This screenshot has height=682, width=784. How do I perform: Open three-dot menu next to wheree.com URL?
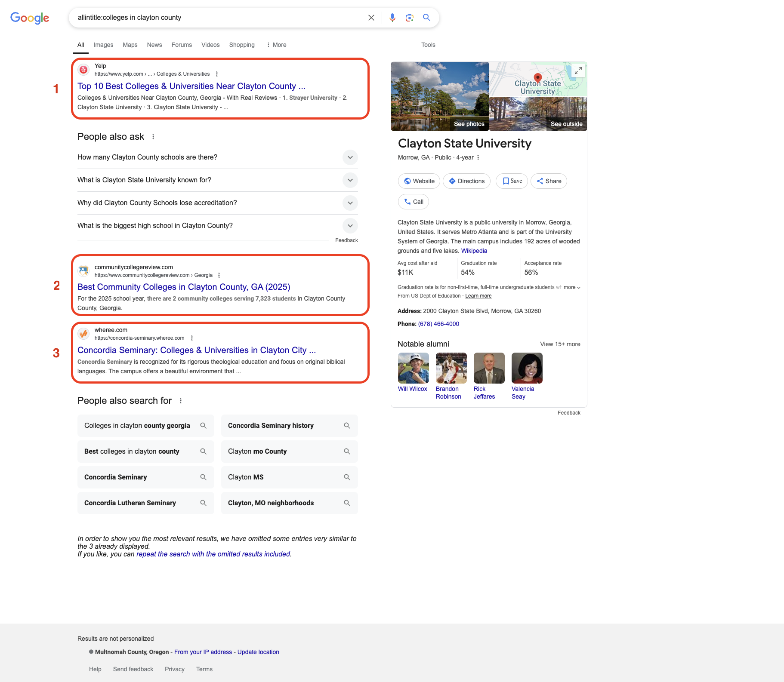click(x=192, y=338)
